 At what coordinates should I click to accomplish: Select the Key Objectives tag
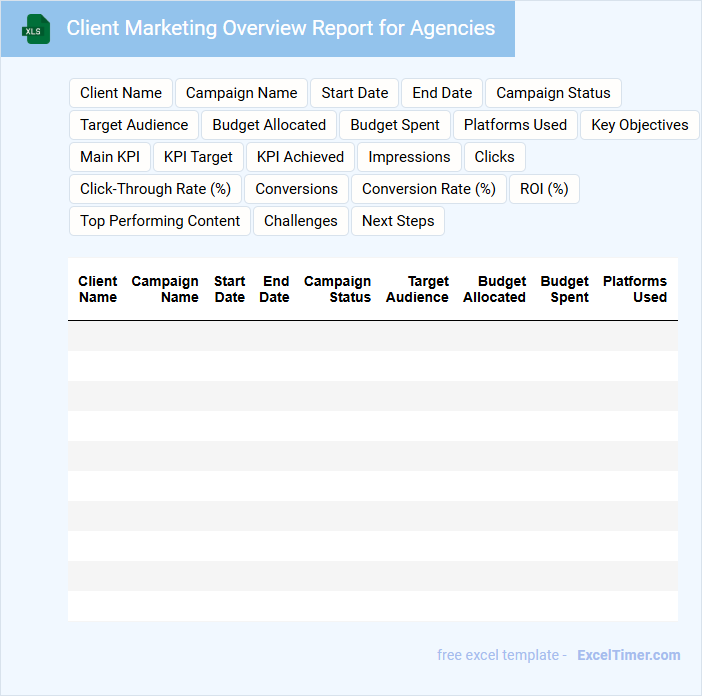pos(639,125)
